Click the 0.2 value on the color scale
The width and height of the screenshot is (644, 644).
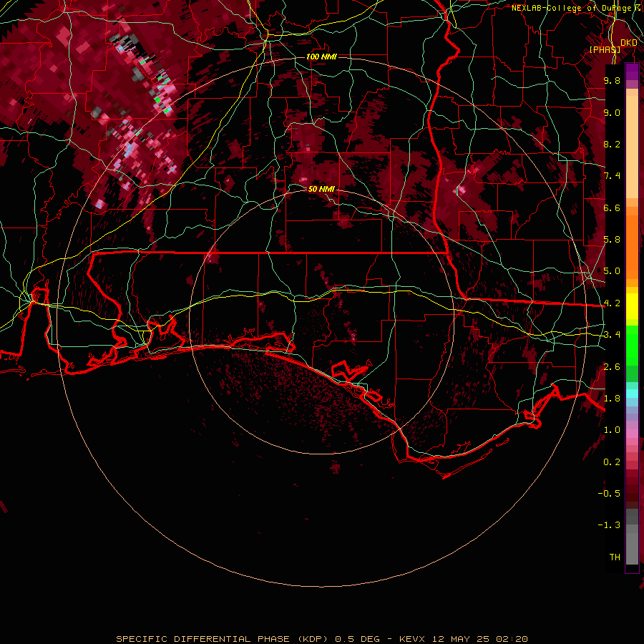(612, 462)
